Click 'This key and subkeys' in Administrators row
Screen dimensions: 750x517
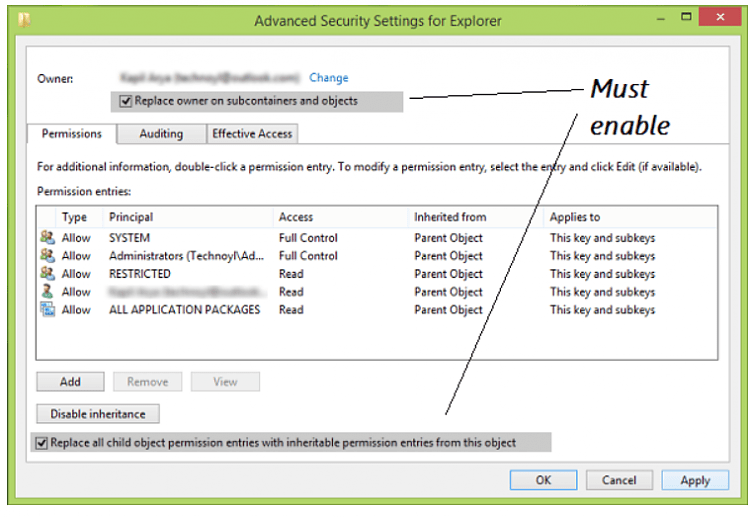pyautogui.click(x=602, y=256)
